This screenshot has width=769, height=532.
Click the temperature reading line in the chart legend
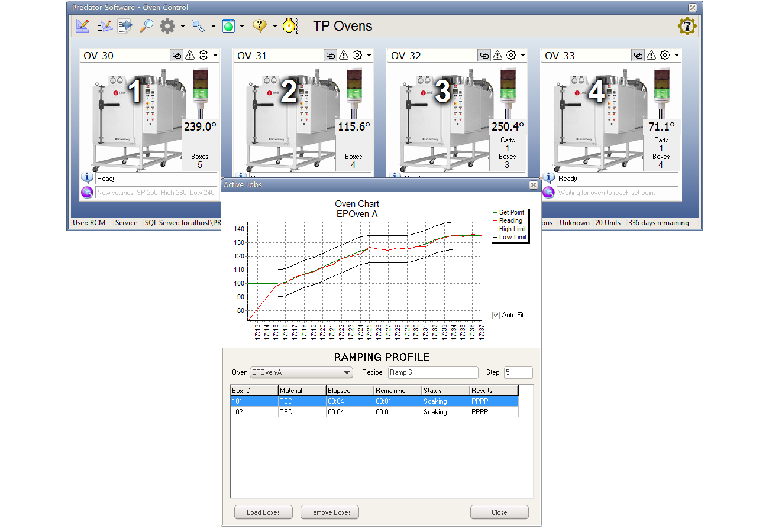coord(508,220)
